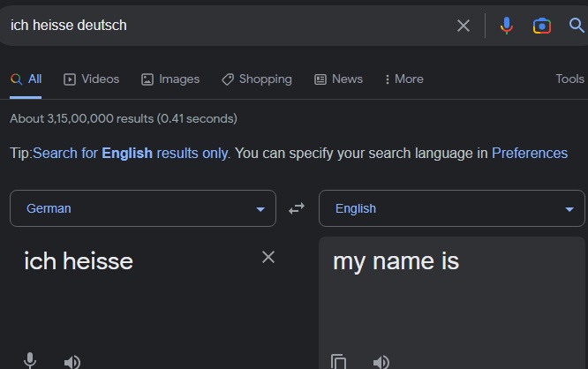Click the magnifier search button
Image resolution: width=588 pixels, height=369 pixels.
(x=577, y=26)
